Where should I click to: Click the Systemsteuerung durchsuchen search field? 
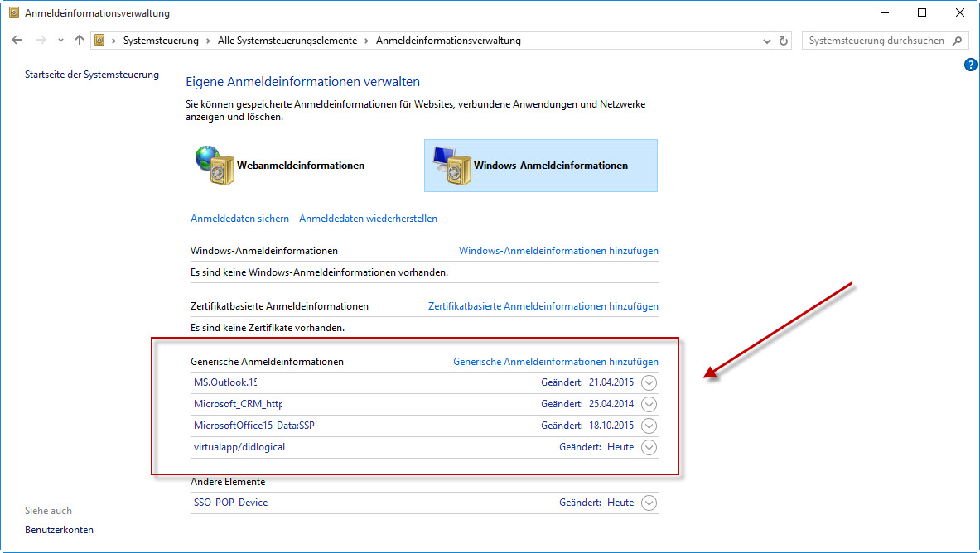click(876, 41)
